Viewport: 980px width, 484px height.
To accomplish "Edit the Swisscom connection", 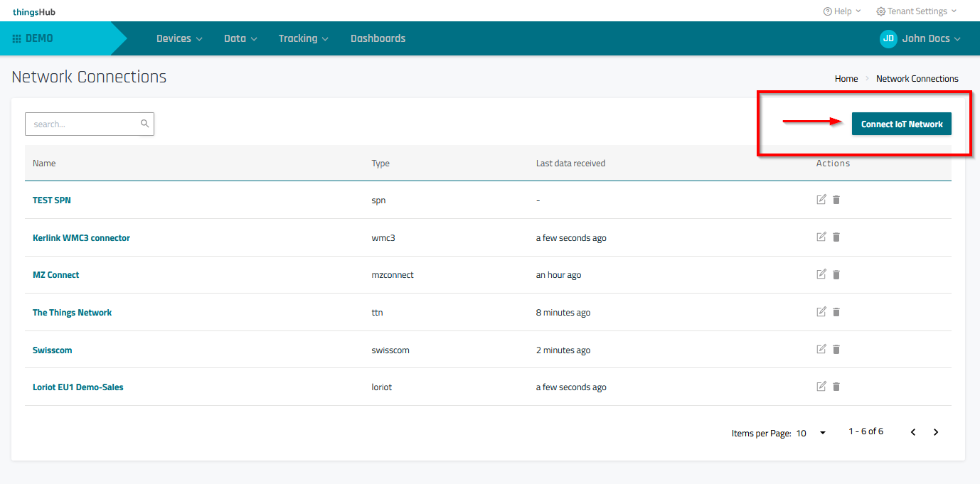I will click(821, 349).
